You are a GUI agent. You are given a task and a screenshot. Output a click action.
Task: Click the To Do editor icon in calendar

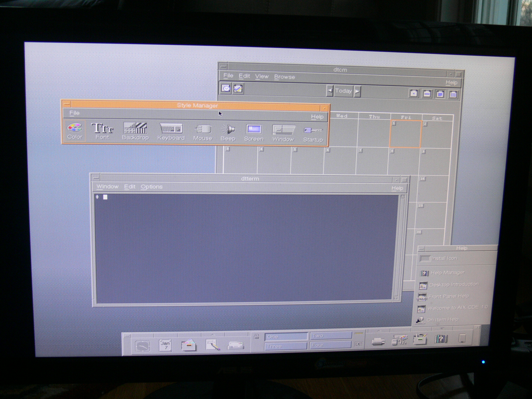point(238,89)
